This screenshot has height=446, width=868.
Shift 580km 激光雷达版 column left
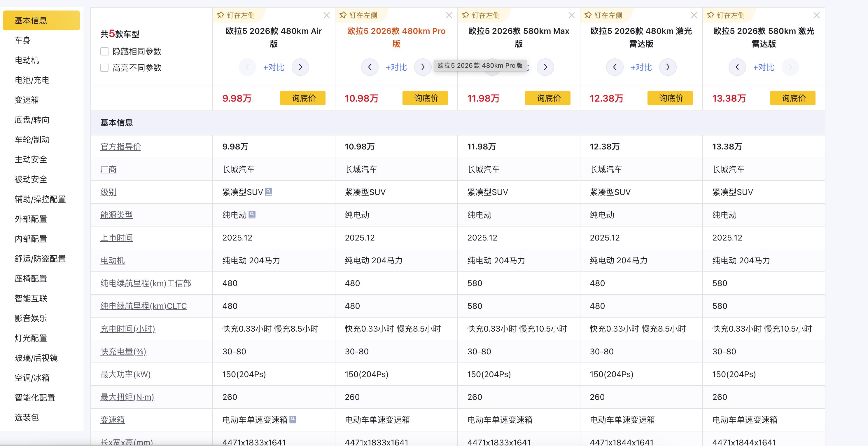[737, 67]
